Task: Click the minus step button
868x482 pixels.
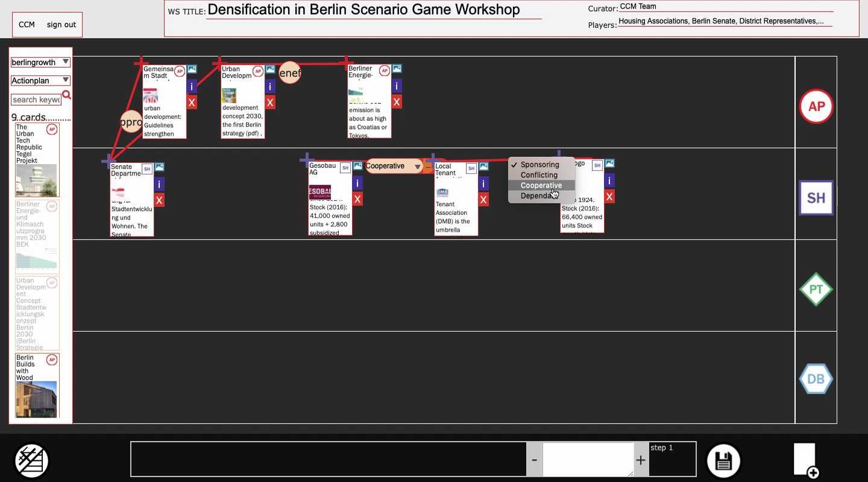Action: (x=534, y=460)
